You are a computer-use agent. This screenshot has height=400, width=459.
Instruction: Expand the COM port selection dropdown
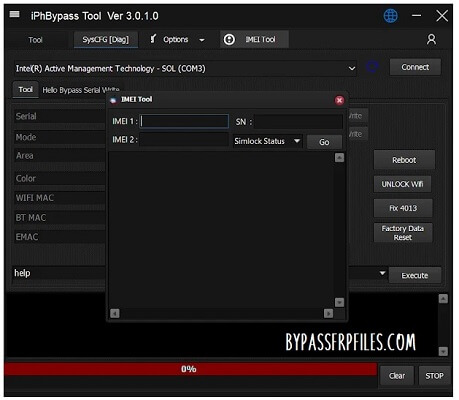352,68
